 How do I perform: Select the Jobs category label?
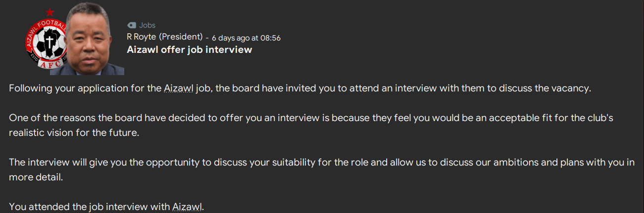pos(147,25)
